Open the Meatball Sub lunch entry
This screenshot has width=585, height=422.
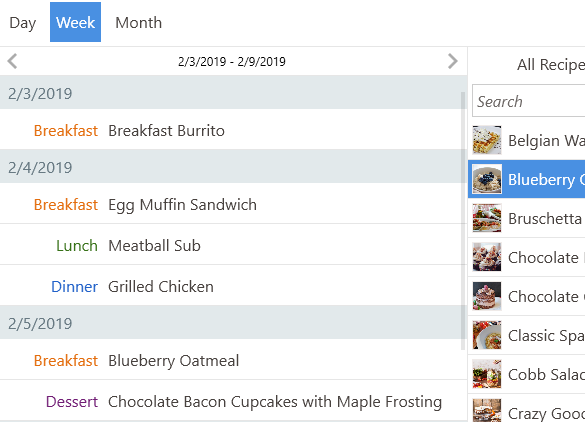231,246
